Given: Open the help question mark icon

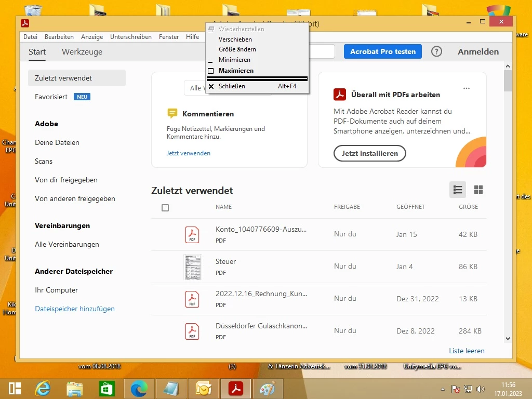Looking at the screenshot, I should pos(436,51).
